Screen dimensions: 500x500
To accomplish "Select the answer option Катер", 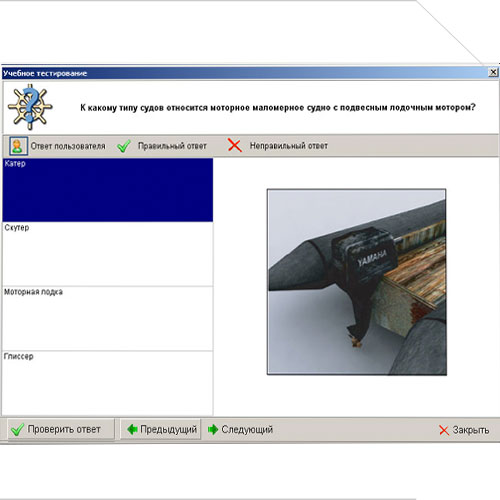I will pos(108,190).
